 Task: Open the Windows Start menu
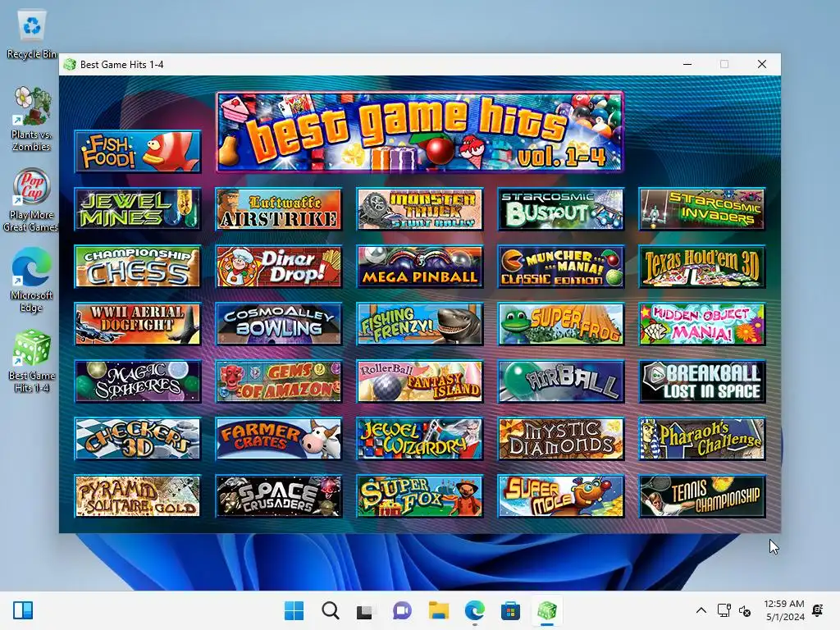click(294, 610)
